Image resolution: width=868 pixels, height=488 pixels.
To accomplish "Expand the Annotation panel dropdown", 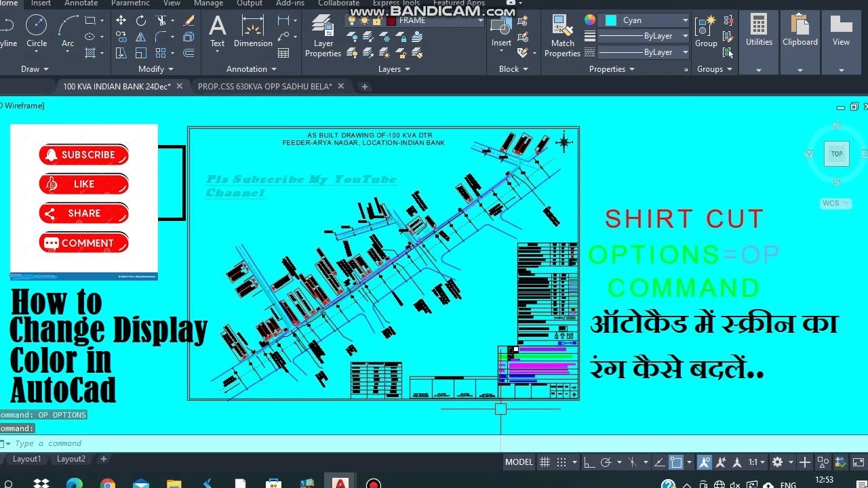I will coord(252,69).
